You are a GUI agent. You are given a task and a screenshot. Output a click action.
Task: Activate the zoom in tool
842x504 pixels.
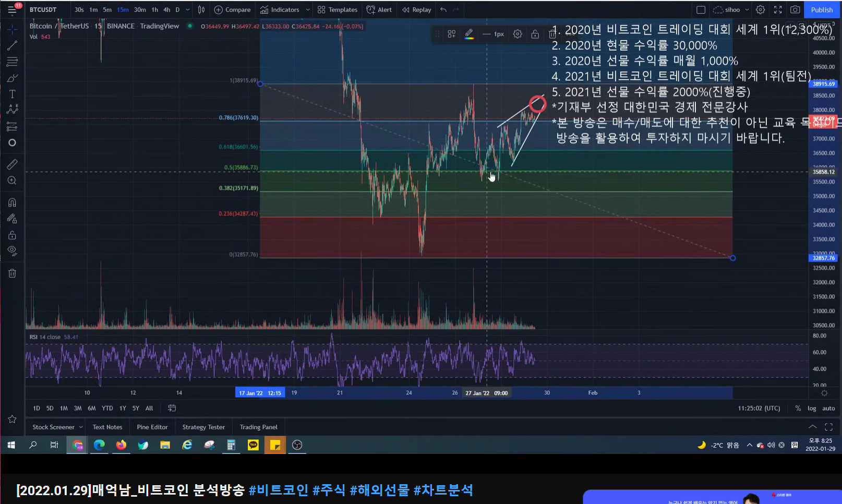click(x=12, y=181)
